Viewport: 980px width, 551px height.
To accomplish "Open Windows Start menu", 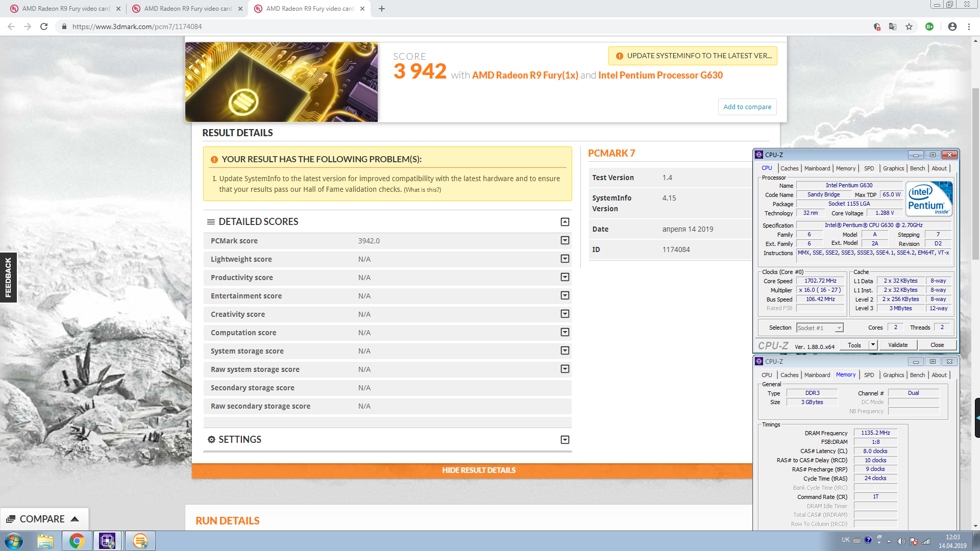I will coord(14,541).
